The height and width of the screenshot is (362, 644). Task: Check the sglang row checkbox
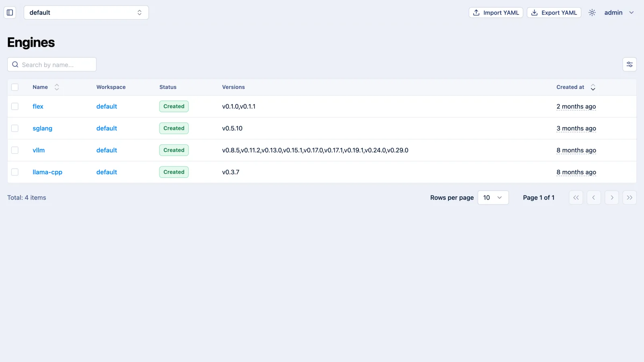(x=15, y=128)
